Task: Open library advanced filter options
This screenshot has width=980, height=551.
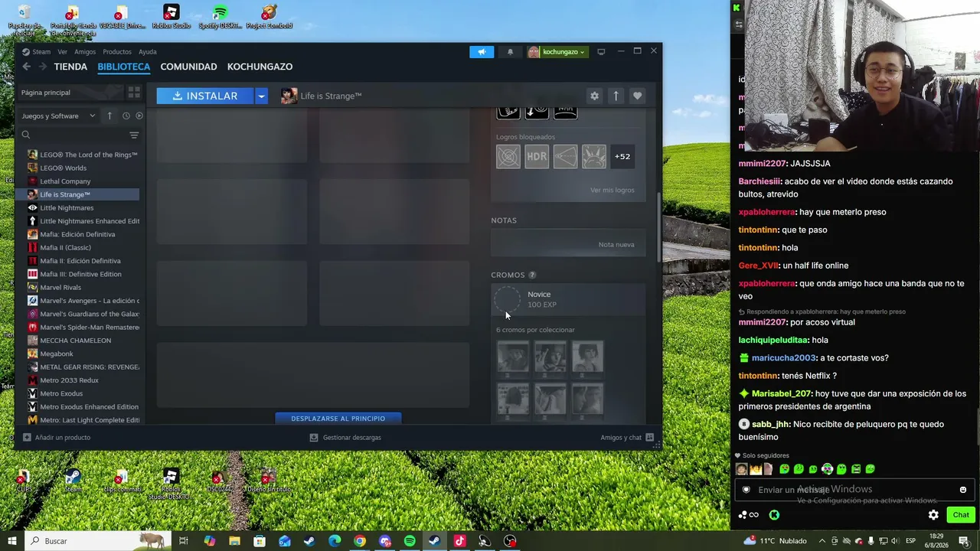Action: pos(134,135)
